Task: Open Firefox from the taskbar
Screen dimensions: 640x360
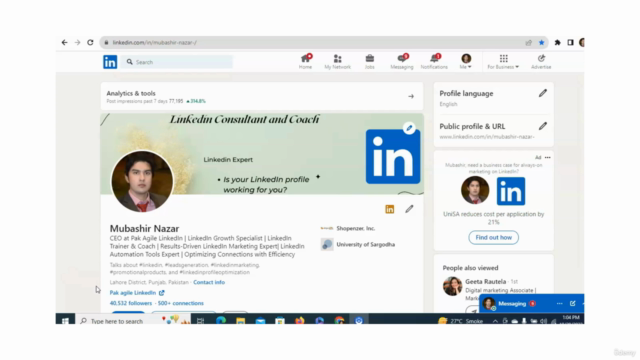Action: pos(300,321)
